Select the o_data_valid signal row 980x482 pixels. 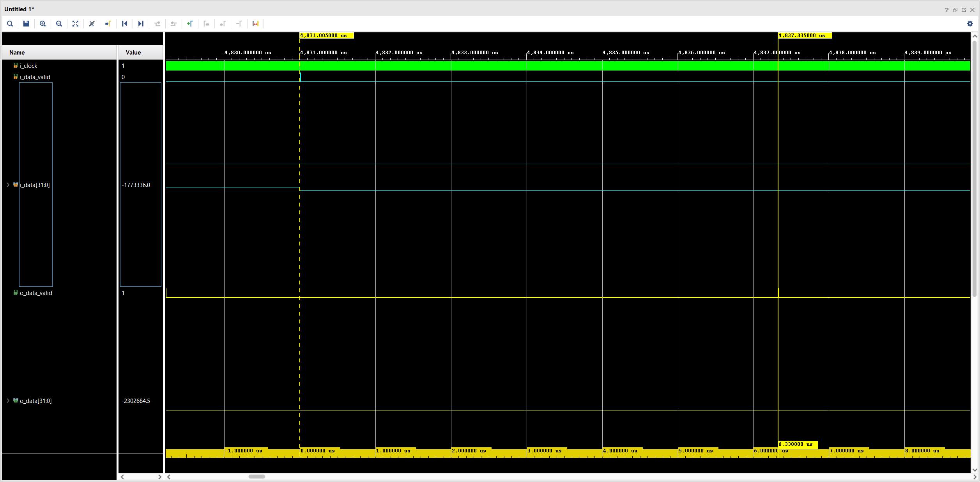[x=36, y=293]
